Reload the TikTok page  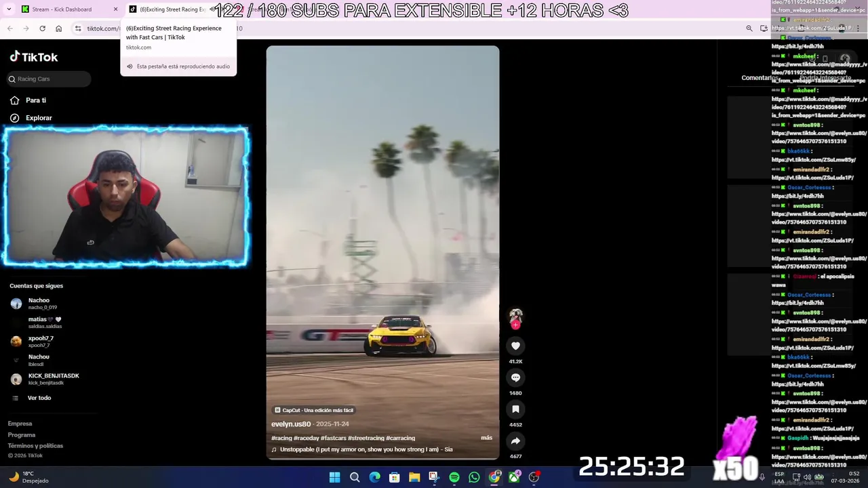(x=42, y=28)
